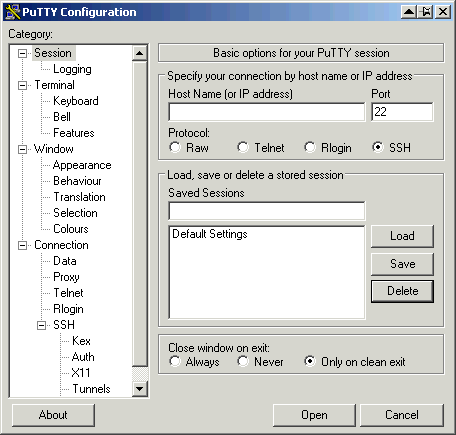Open Rlogin category in tree
The image size is (456, 435).
tap(68, 309)
